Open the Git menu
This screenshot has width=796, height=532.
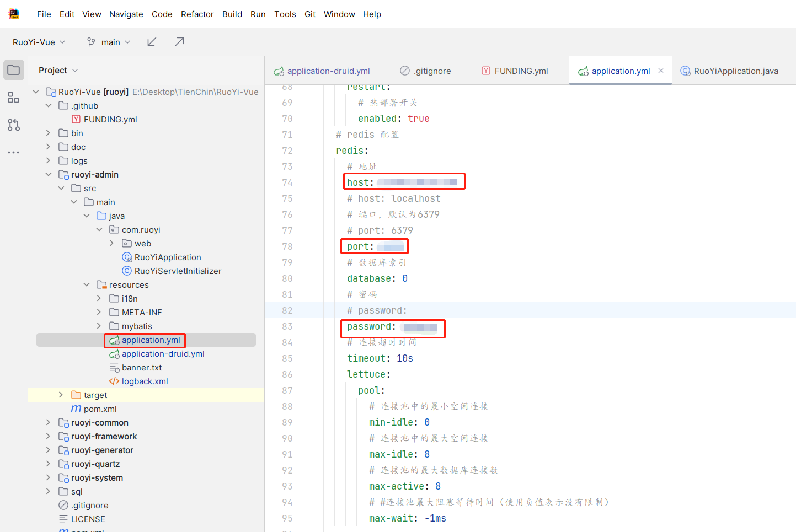310,14
